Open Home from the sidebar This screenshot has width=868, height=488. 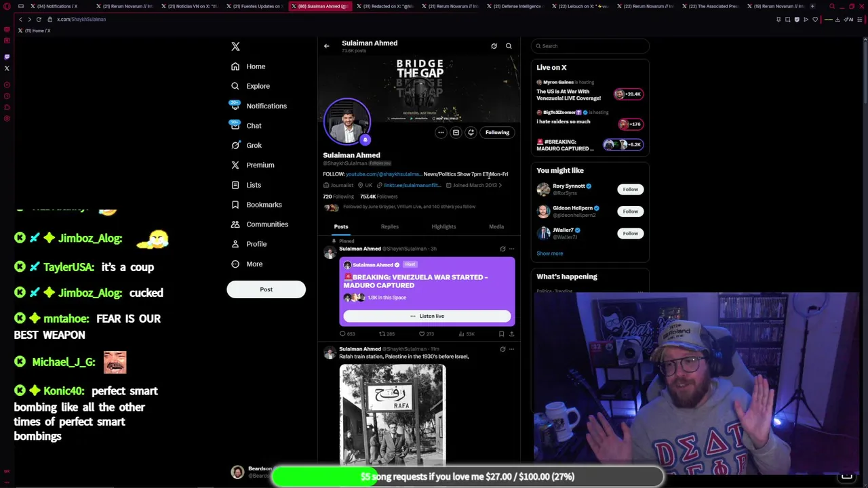[248, 66]
